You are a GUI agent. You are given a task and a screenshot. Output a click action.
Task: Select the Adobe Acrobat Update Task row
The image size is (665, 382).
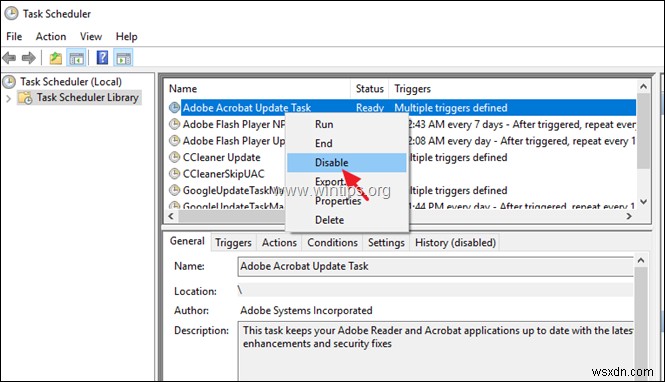click(402, 108)
